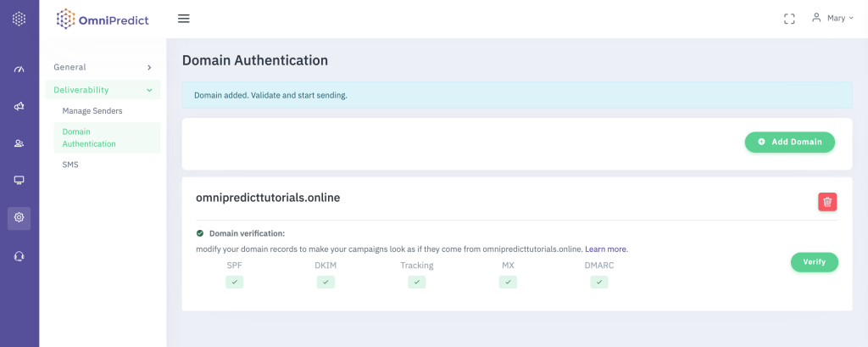Click the DKIM status checkmark box
868x347 pixels.
pos(325,282)
